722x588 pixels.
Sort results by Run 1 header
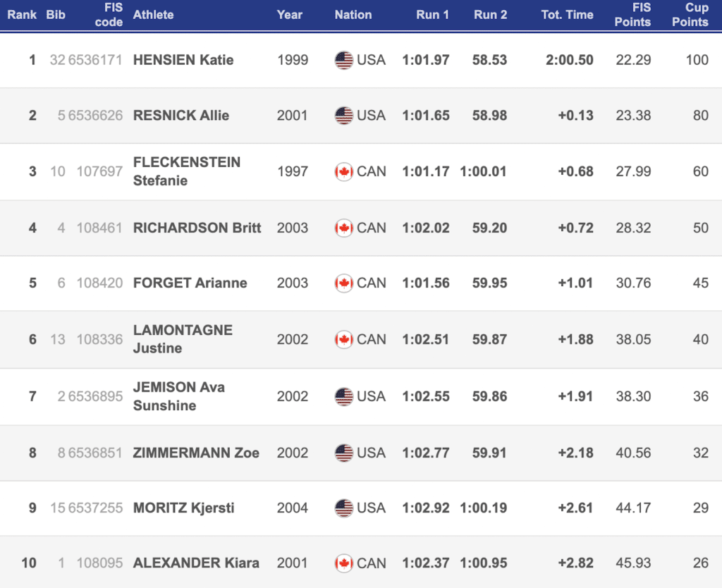point(432,15)
